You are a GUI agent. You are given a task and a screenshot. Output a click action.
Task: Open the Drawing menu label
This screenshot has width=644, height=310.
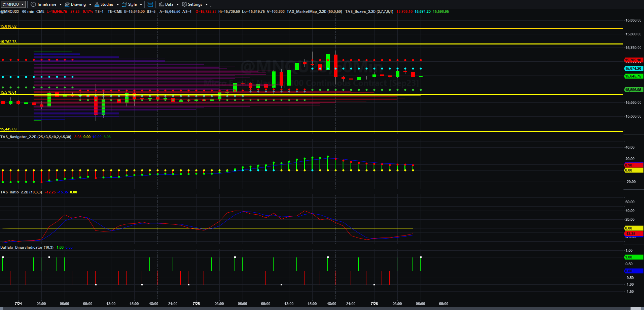click(x=78, y=4)
